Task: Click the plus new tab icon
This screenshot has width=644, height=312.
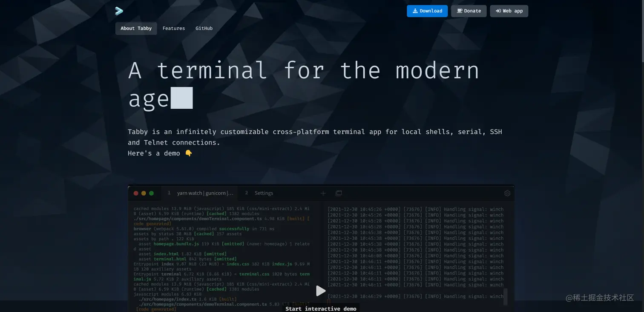Action: [x=323, y=193]
